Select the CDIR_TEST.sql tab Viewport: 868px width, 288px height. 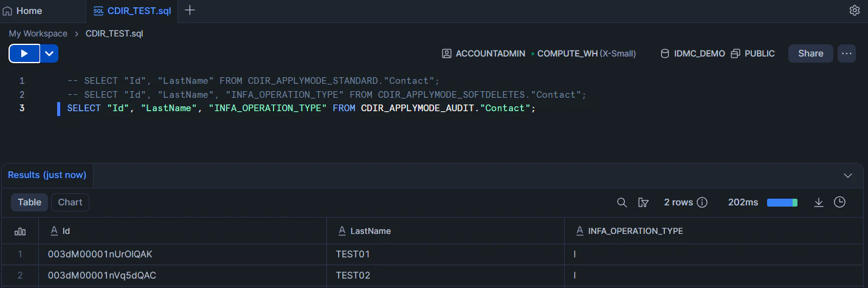(x=133, y=11)
